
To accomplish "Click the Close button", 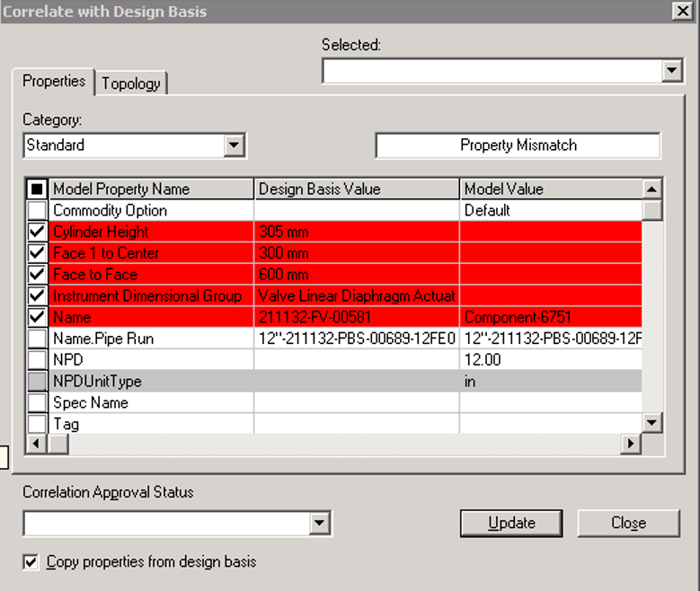I will tap(628, 523).
